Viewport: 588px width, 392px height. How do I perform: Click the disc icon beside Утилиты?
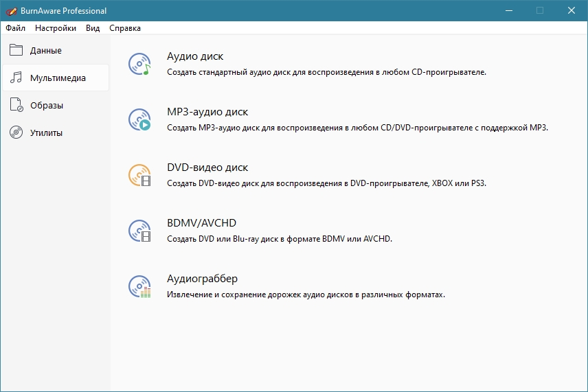16,132
